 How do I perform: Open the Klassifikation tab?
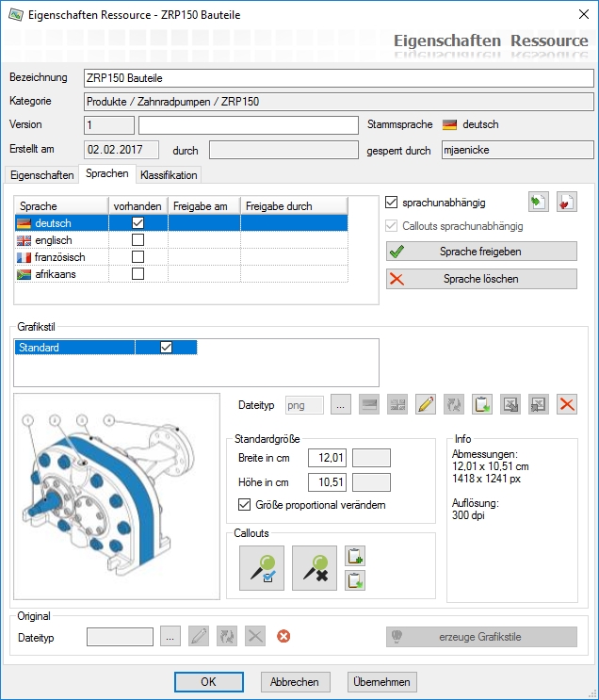coord(169,175)
